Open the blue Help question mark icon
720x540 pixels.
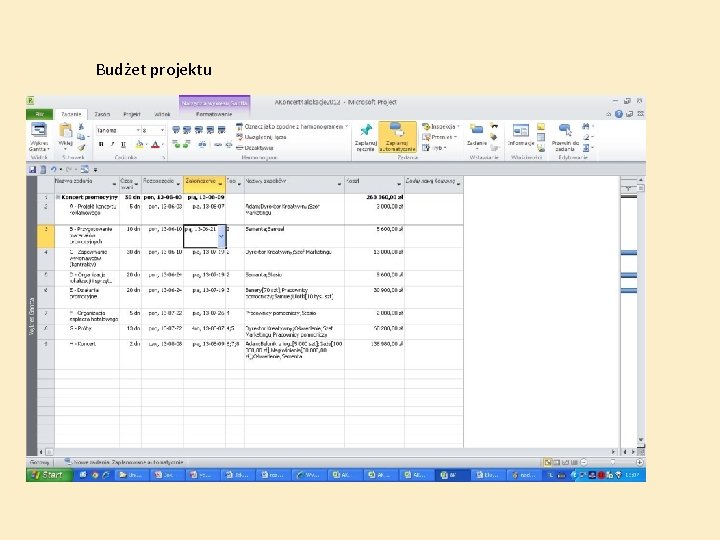tap(619, 114)
